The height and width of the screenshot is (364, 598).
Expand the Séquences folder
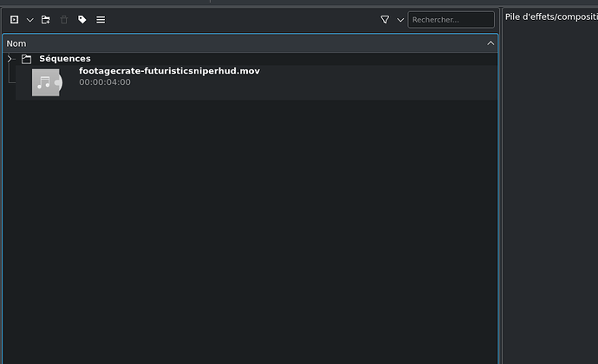[x=10, y=59]
